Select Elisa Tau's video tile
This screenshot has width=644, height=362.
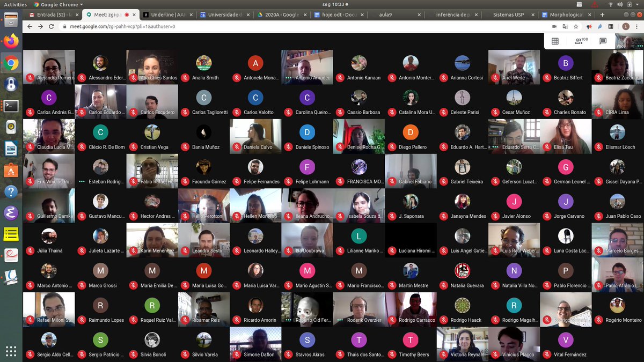(566, 136)
